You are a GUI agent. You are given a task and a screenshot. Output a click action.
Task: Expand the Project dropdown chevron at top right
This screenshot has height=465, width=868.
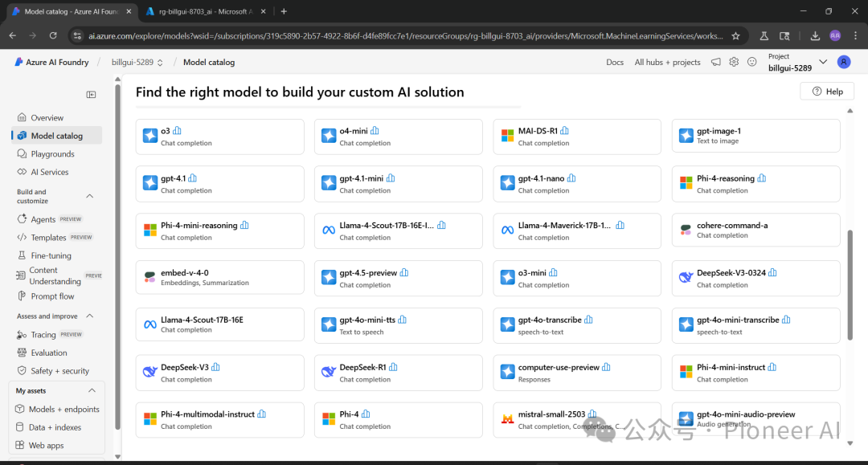[x=823, y=62]
